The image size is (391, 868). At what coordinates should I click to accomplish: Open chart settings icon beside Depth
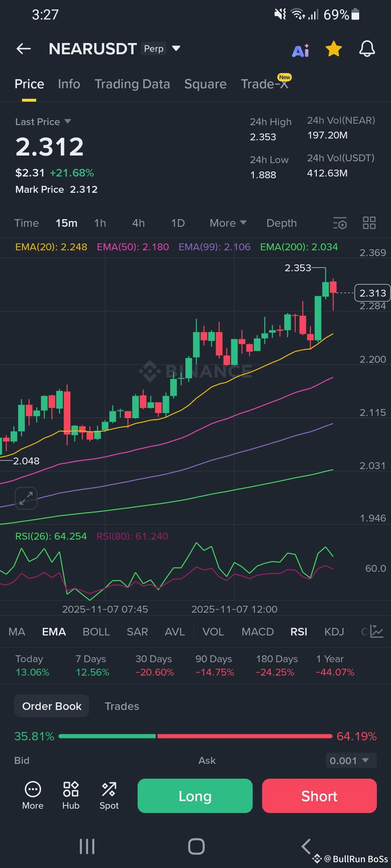pyautogui.click(x=340, y=223)
